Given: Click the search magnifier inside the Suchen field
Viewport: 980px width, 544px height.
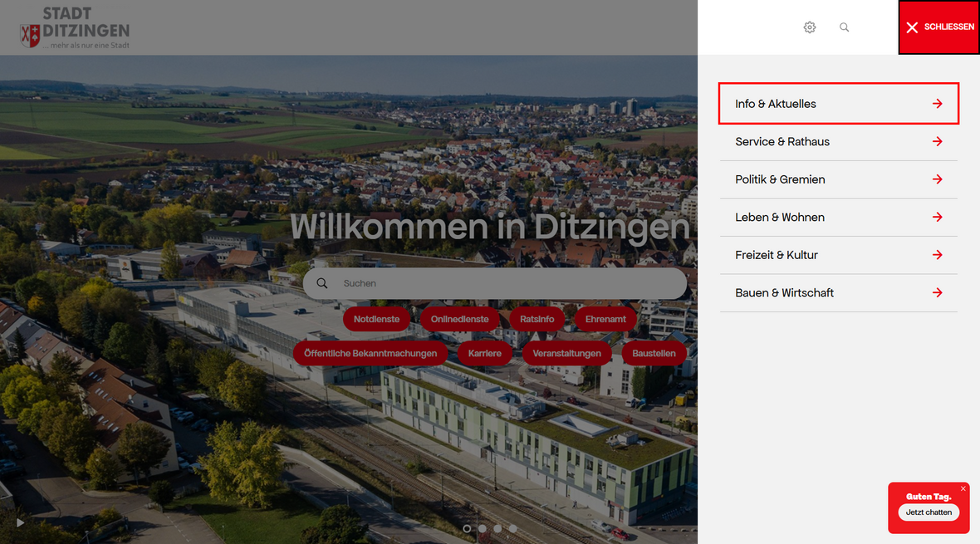Looking at the screenshot, I should tap(322, 283).
